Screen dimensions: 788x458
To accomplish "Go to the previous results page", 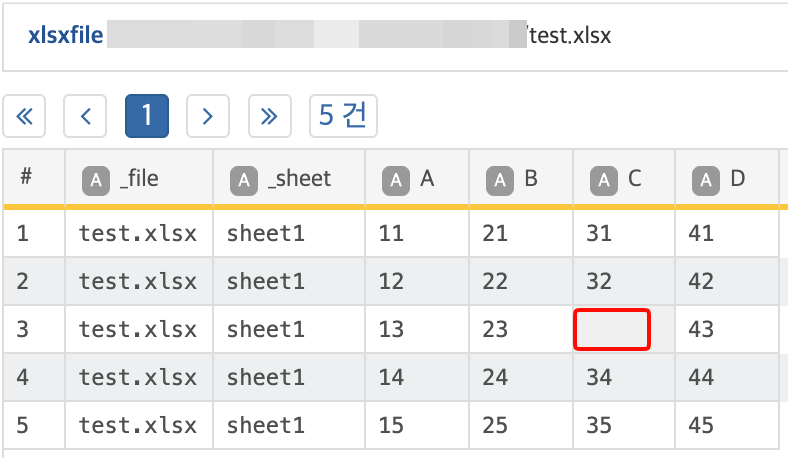I will coord(85,116).
